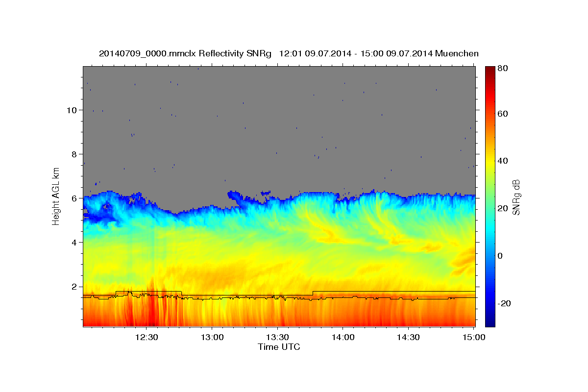
Task: Click the 15:00 time tick label
Action: click(x=474, y=337)
